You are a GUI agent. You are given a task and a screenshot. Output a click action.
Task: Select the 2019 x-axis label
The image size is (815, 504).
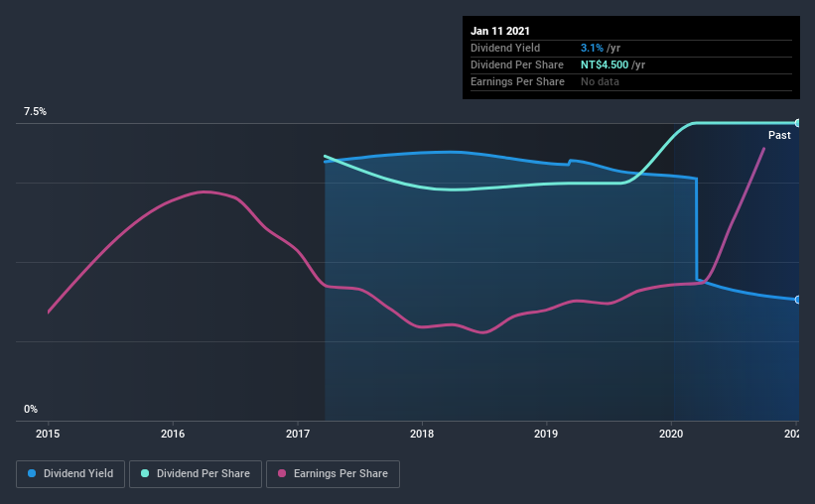pos(546,434)
